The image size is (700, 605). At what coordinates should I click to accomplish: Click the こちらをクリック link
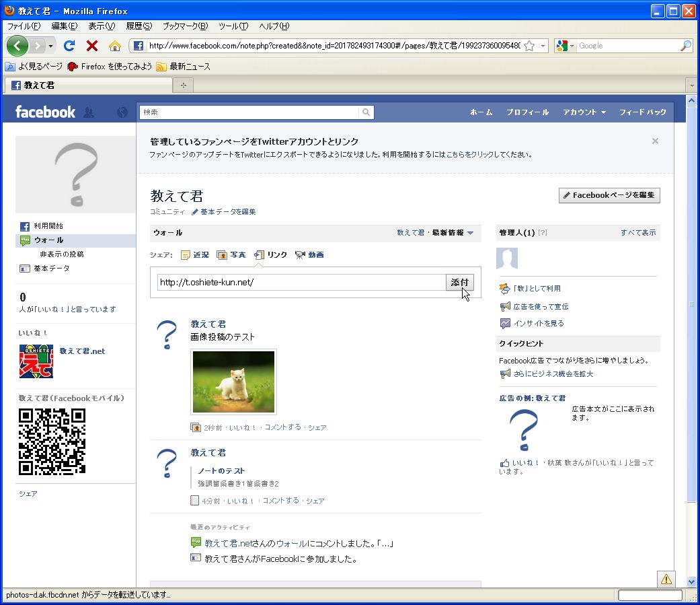(x=469, y=155)
